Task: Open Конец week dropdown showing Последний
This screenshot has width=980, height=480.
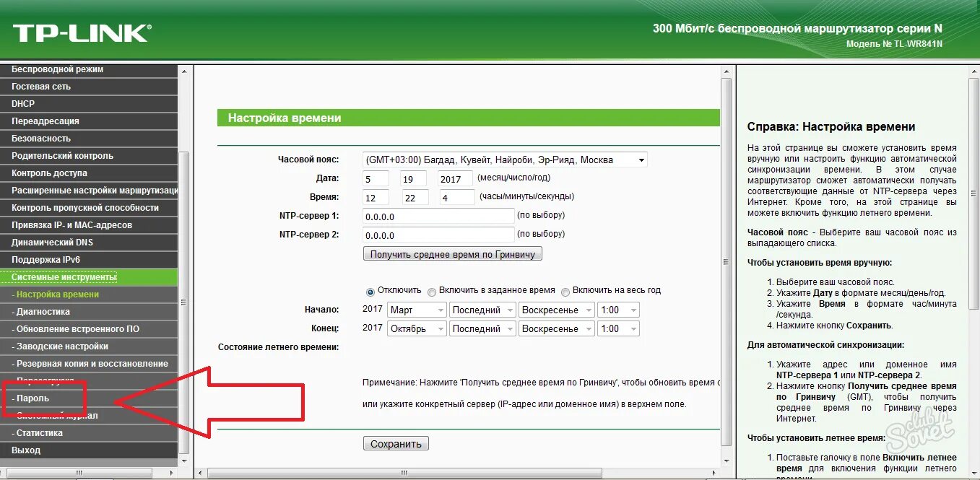Action: [x=482, y=328]
